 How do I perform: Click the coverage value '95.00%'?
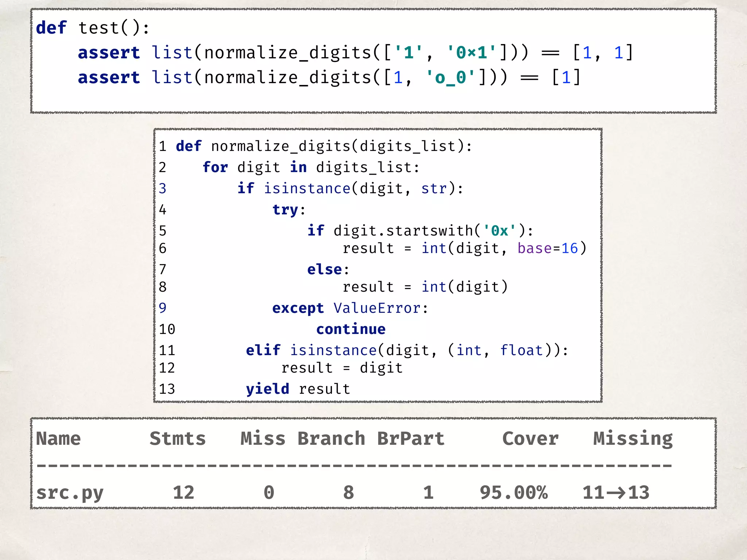[x=514, y=493]
